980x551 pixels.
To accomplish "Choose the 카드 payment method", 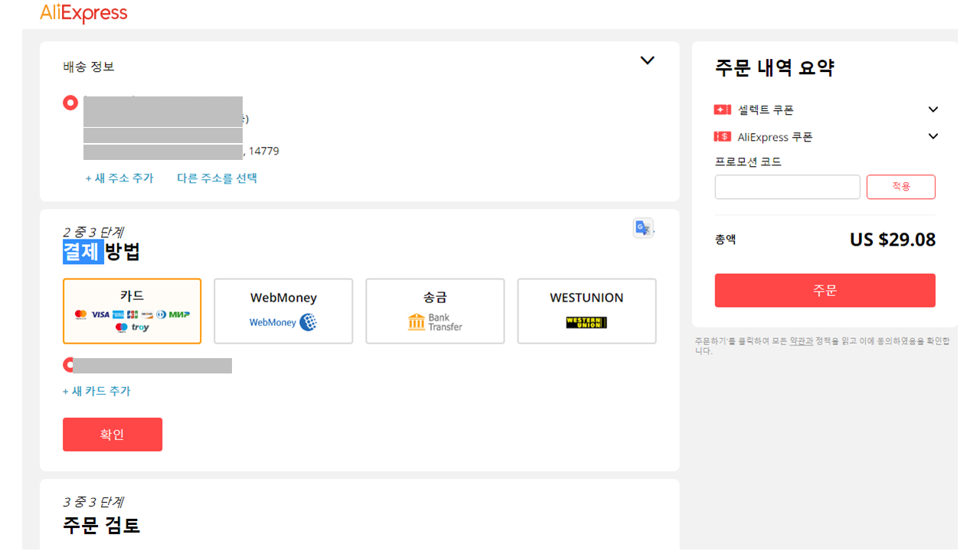I will (132, 311).
